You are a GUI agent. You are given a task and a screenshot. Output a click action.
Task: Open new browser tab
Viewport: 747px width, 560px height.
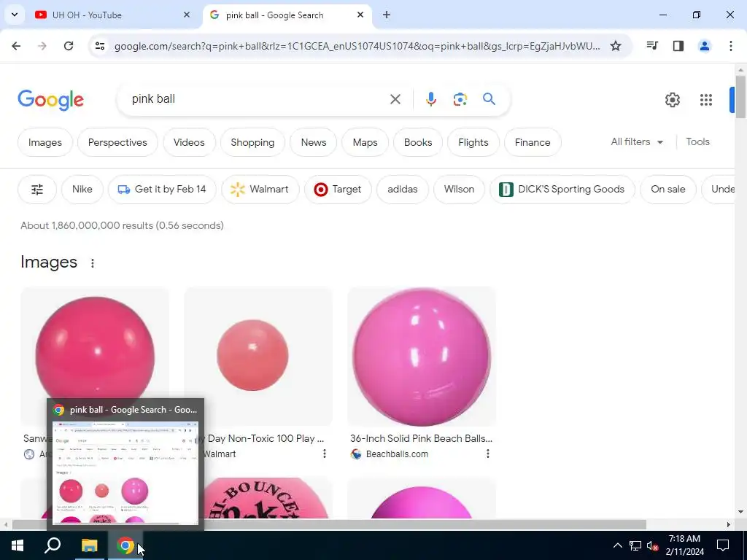[387, 15]
